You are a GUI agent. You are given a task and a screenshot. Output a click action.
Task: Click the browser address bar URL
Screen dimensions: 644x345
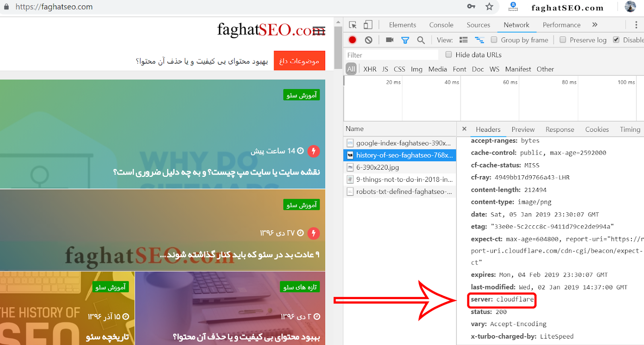(x=54, y=7)
